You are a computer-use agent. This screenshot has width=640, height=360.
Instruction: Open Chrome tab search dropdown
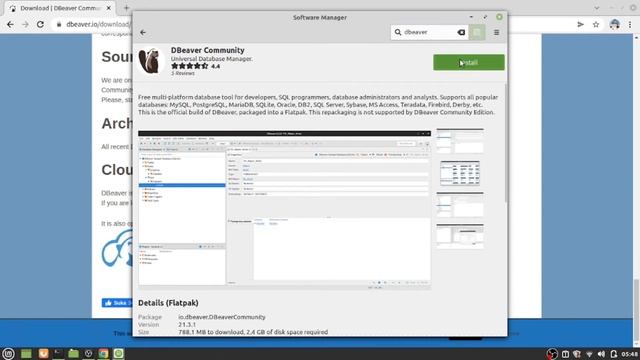tap(597, 8)
